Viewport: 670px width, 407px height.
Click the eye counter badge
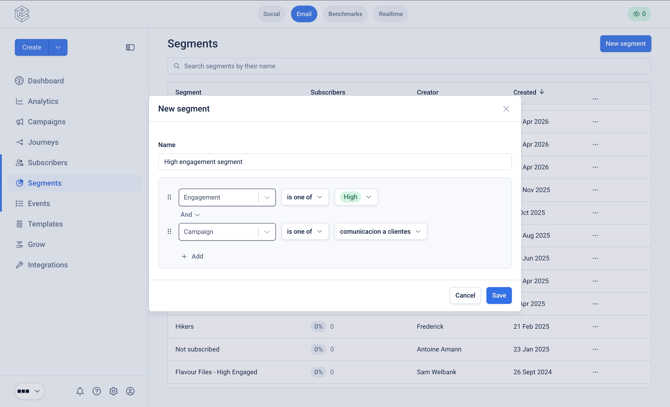click(639, 14)
